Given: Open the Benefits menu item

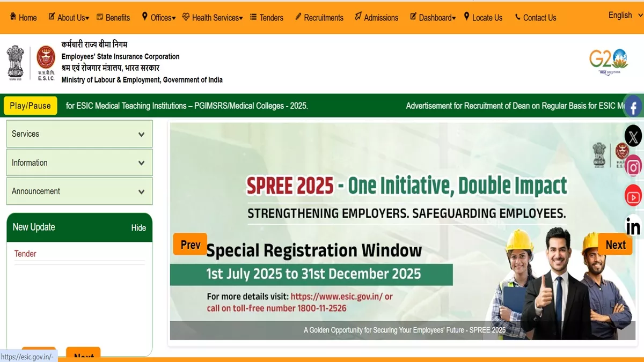Looking at the screenshot, I should click(118, 18).
